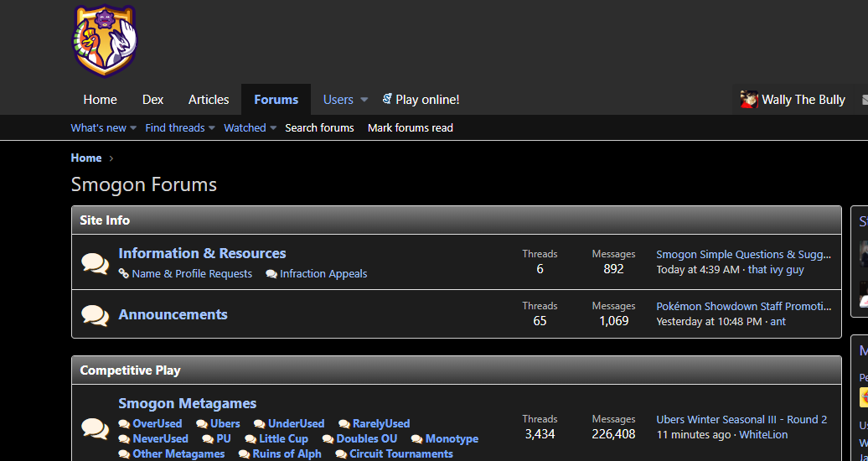
Task: Open the Dex nav tab
Action: [x=152, y=100]
